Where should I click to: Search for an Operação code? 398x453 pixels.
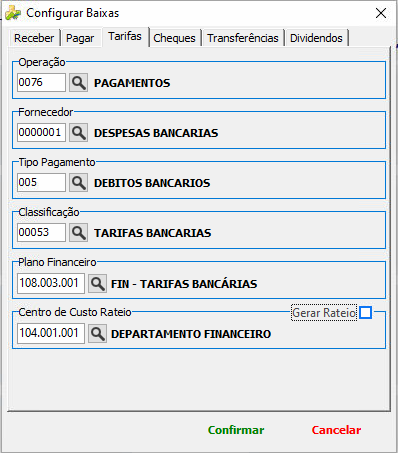tap(78, 83)
